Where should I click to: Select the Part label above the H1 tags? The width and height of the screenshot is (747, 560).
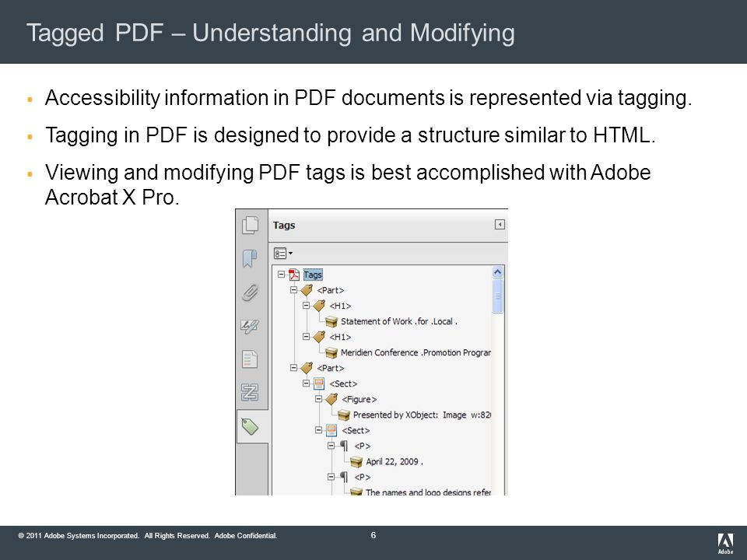331,290
